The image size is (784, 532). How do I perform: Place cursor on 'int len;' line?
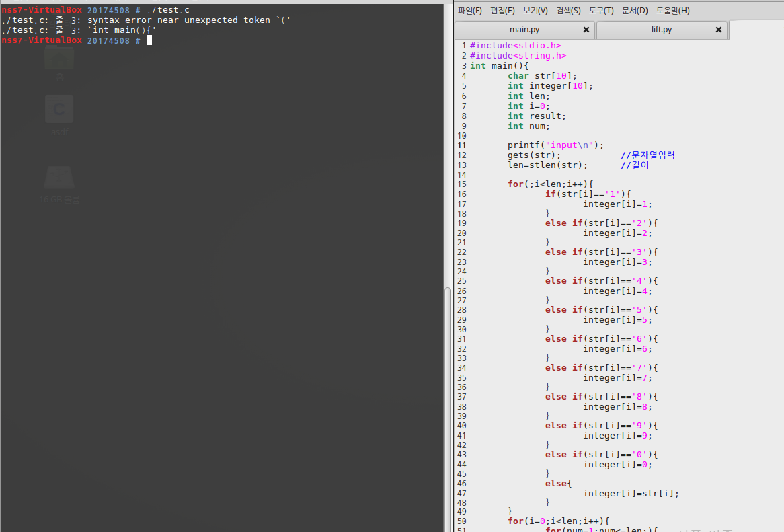click(x=528, y=96)
